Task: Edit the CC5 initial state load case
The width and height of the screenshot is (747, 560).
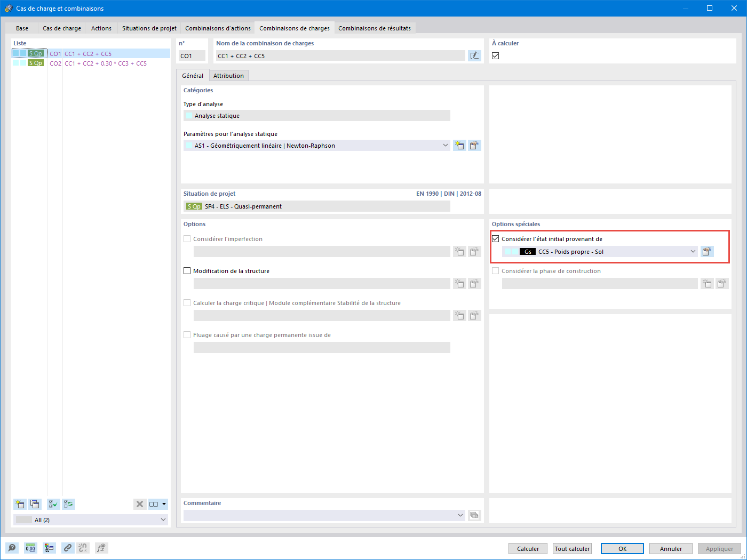Action: point(707,252)
